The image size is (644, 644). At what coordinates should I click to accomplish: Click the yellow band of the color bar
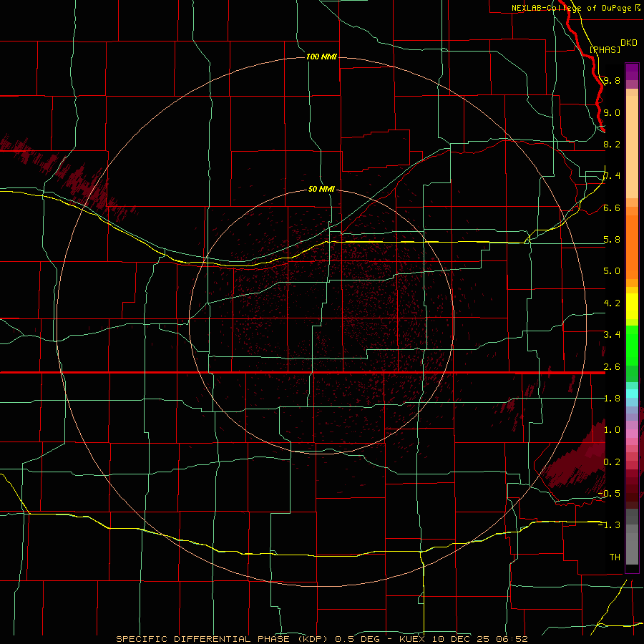[632, 306]
